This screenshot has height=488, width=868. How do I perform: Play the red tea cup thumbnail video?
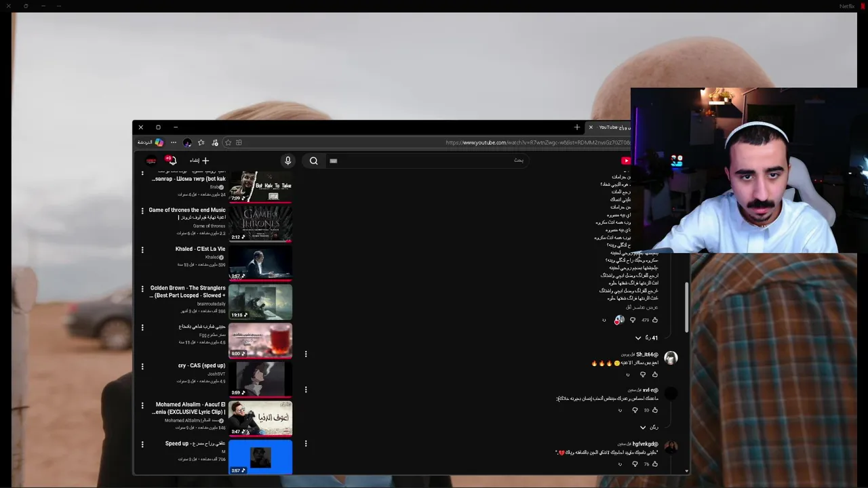click(x=260, y=340)
